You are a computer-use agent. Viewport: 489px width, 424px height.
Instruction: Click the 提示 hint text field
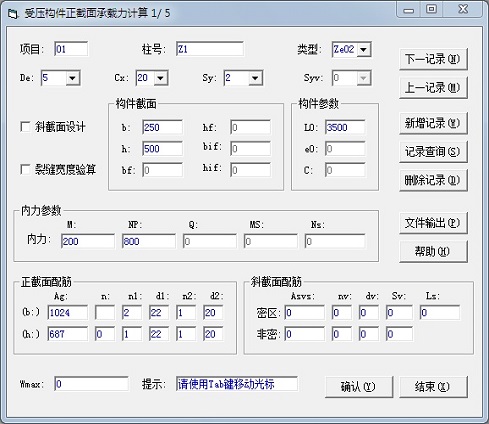click(237, 384)
